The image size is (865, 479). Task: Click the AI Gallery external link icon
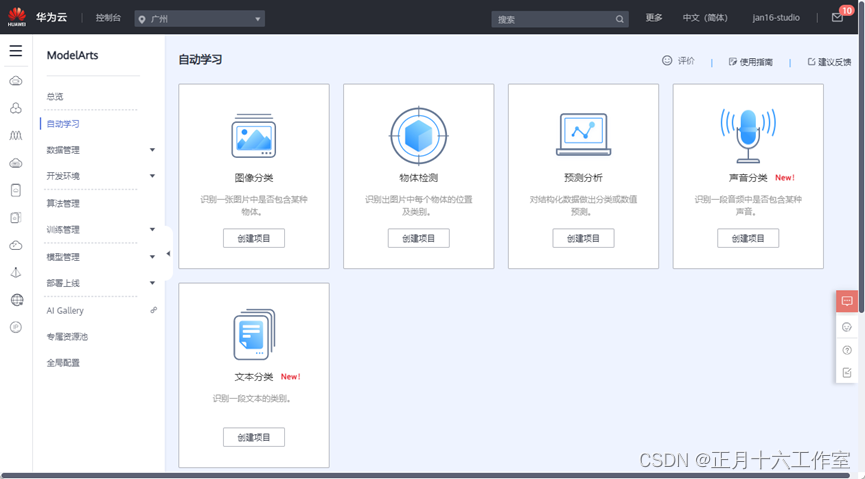tap(153, 310)
